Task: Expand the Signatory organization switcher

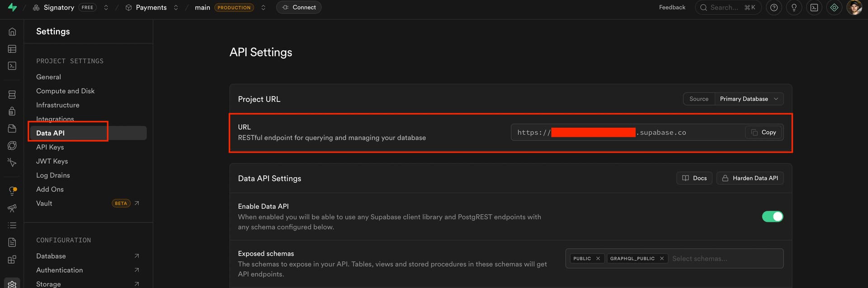Action: (x=106, y=8)
